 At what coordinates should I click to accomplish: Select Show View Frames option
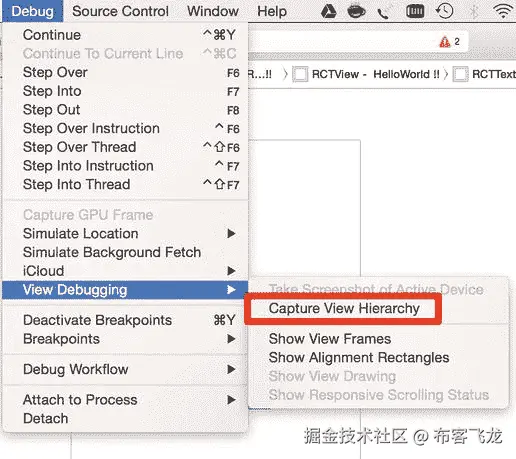pyautogui.click(x=330, y=339)
